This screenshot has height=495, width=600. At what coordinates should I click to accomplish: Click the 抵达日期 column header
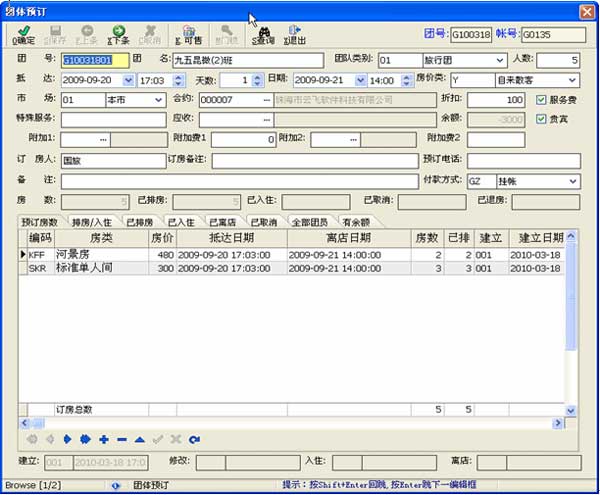point(232,238)
